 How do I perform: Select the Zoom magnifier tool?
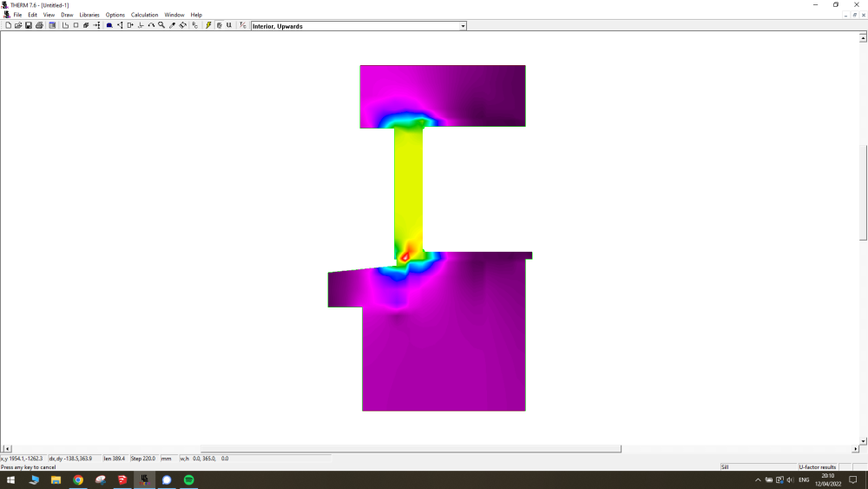pos(161,25)
